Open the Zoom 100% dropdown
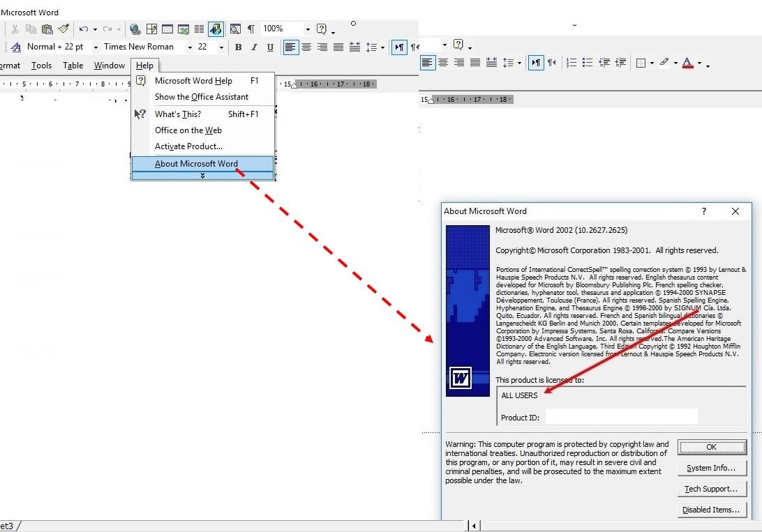 tap(308, 29)
